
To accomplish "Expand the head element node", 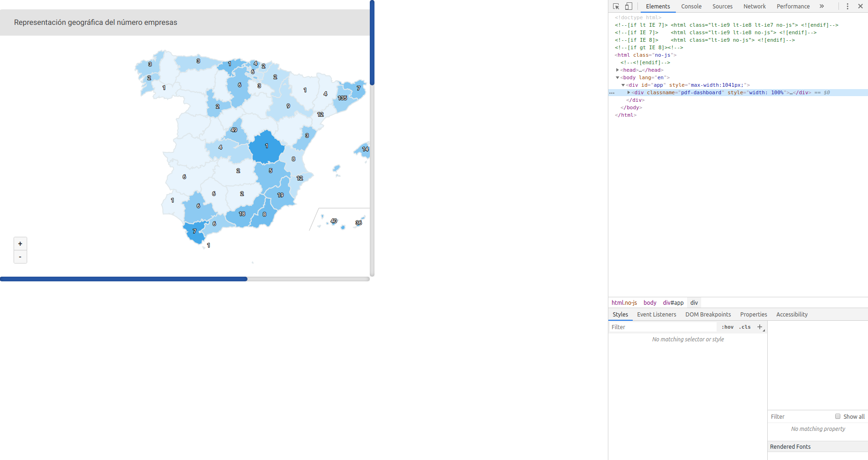I will point(618,70).
